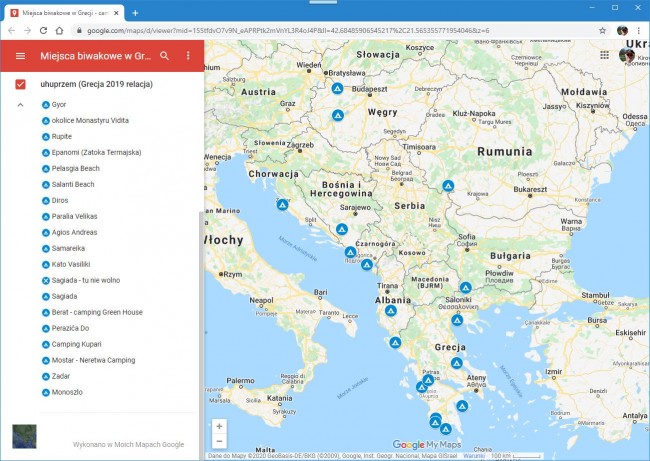Collapse the uhuprzem layer list

pyautogui.click(x=20, y=104)
